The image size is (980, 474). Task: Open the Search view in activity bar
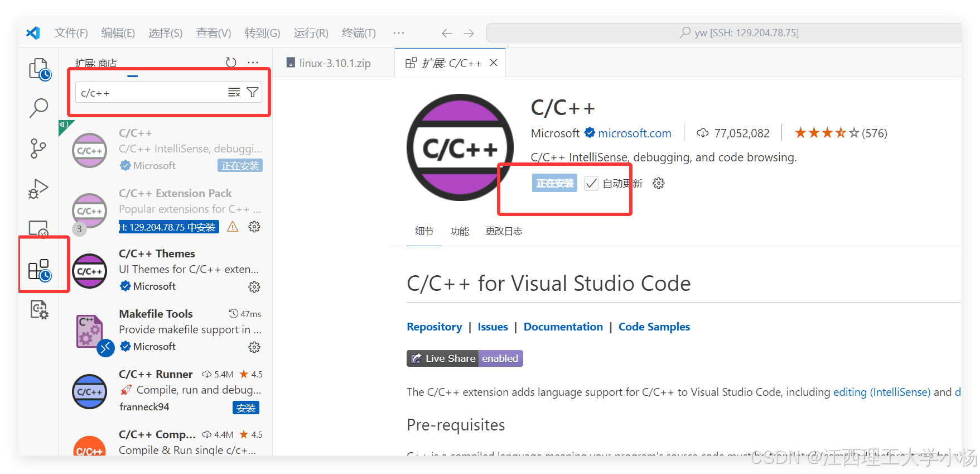pyautogui.click(x=38, y=108)
